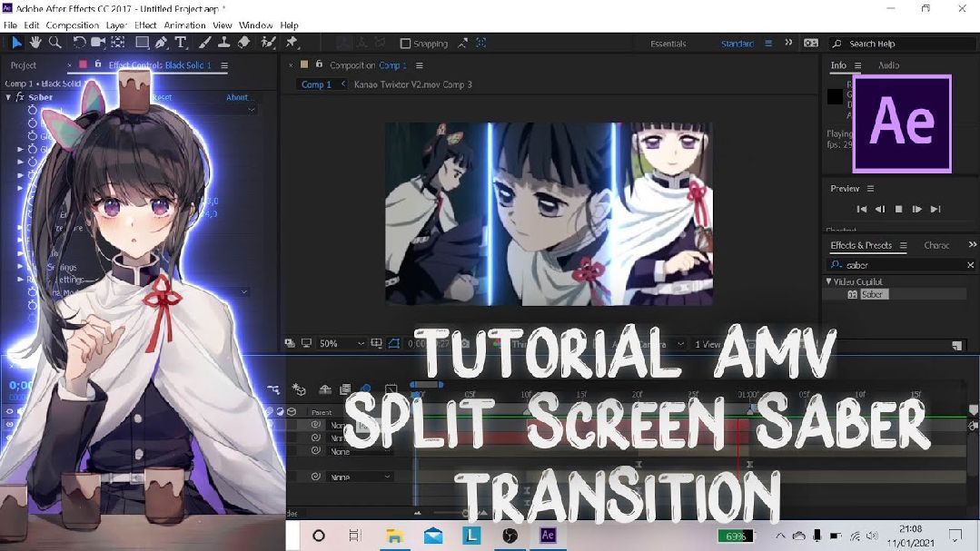Activate the Pen tool

(x=162, y=43)
